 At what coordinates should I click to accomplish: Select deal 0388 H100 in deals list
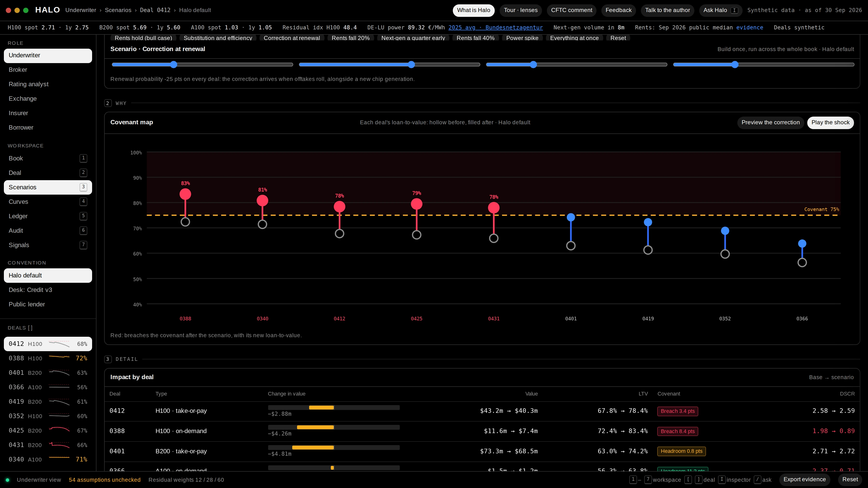[47, 358]
